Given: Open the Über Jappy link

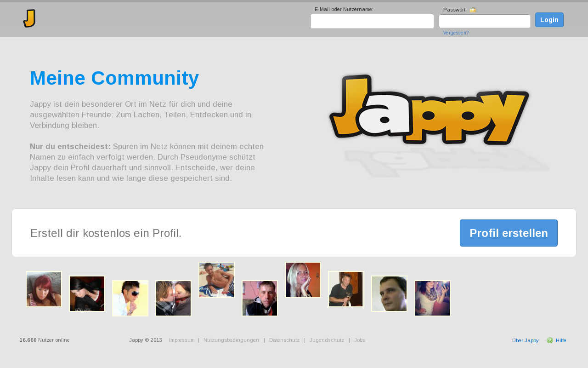Looking at the screenshot, I should tap(525, 340).
